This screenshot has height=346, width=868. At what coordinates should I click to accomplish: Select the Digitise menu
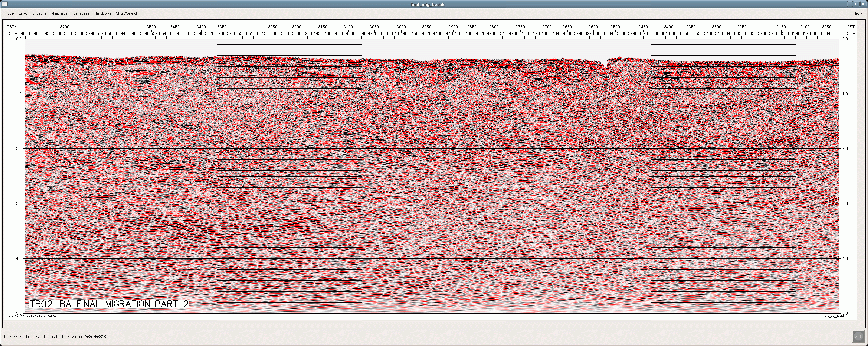(x=81, y=13)
